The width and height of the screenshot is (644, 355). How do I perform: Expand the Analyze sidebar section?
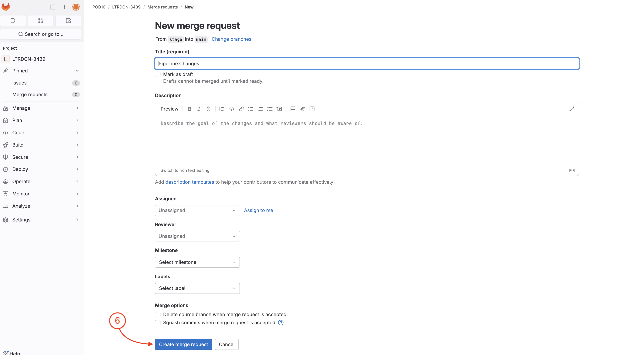(x=41, y=206)
